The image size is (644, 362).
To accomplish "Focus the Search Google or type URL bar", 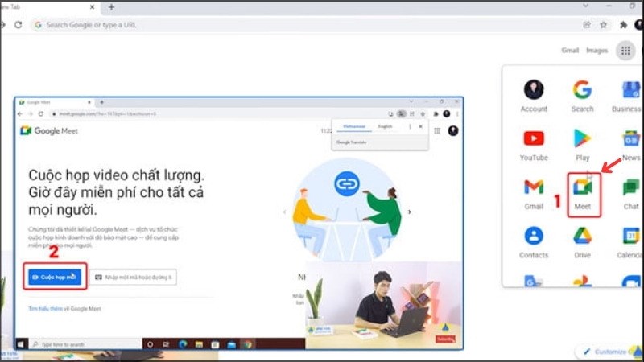I will tap(304, 25).
